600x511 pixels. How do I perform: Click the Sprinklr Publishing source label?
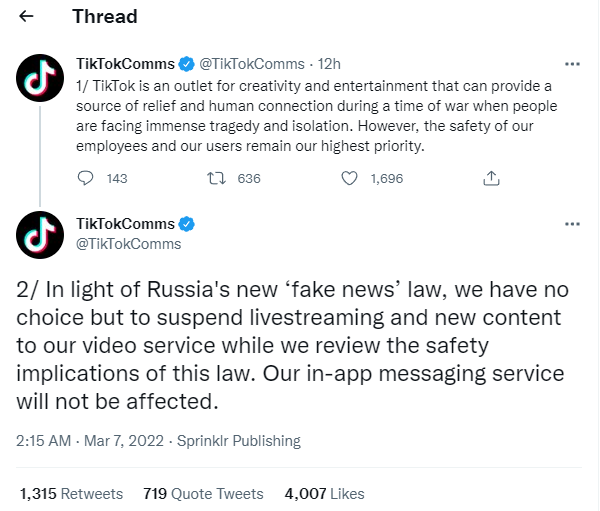click(237, 440)
